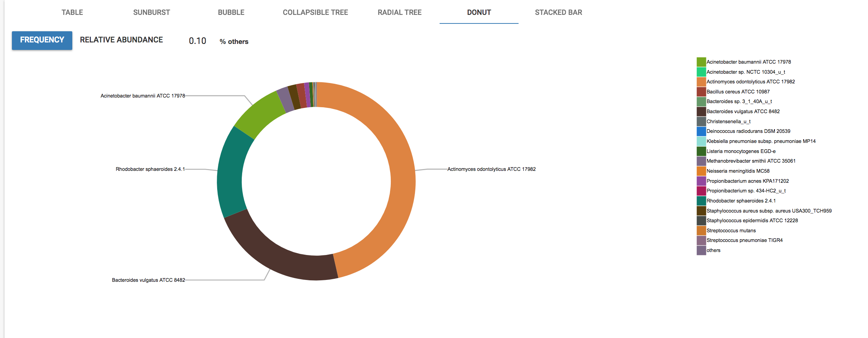This screenshot has width=868, height=338.
Task: Click the FREQUENCY button
Action: point(42,40)
